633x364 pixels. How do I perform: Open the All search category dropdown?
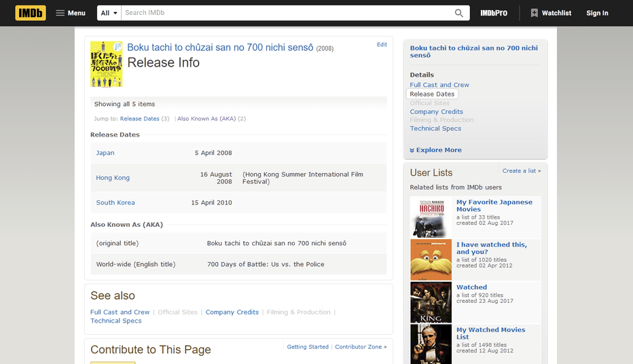click(x=109, y=13)
